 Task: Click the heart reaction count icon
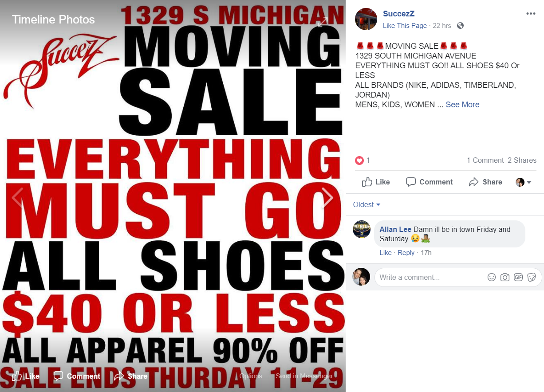359,161
